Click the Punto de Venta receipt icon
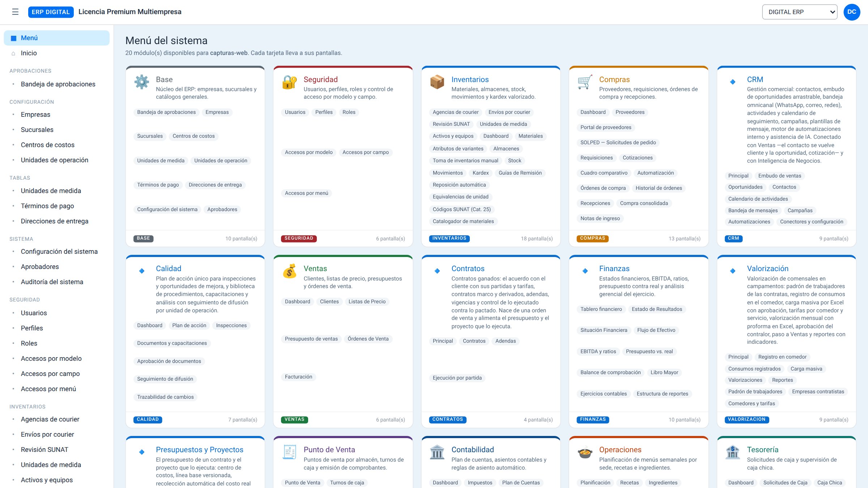868x488 pixels. 289,452
